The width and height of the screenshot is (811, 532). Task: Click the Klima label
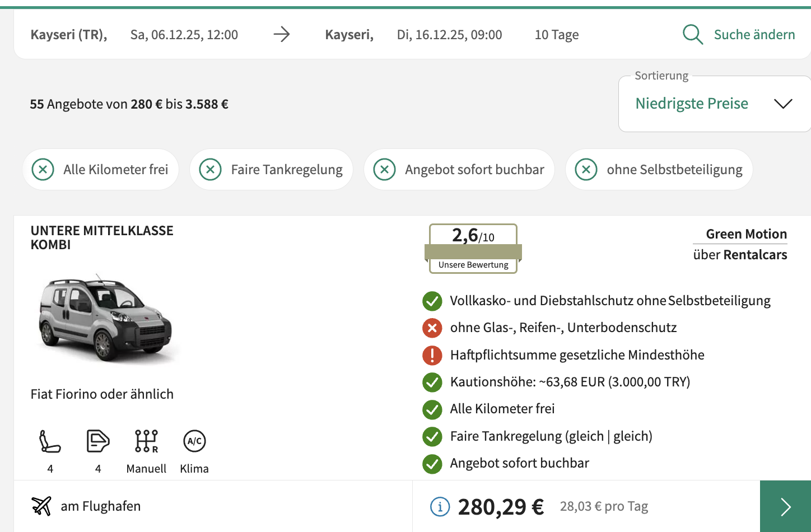194,469
